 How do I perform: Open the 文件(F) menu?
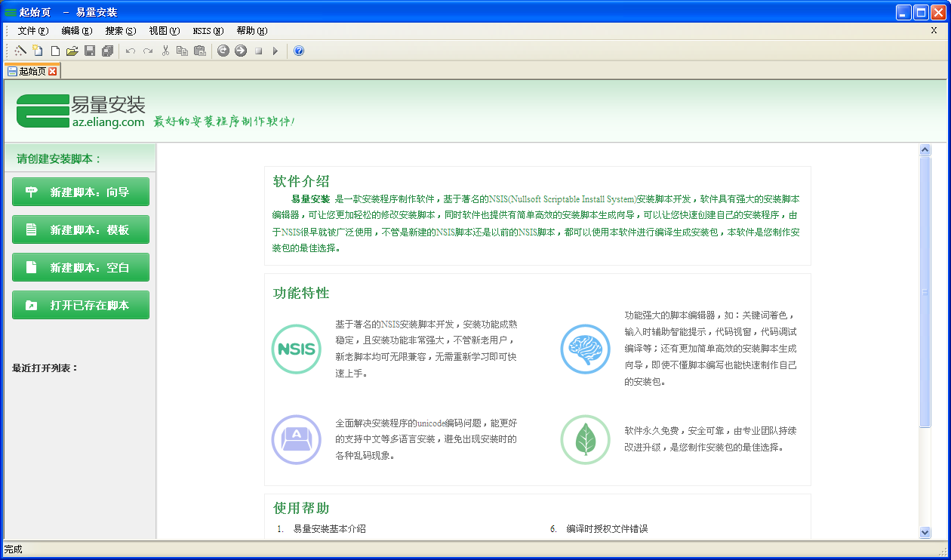pos(33,31)
